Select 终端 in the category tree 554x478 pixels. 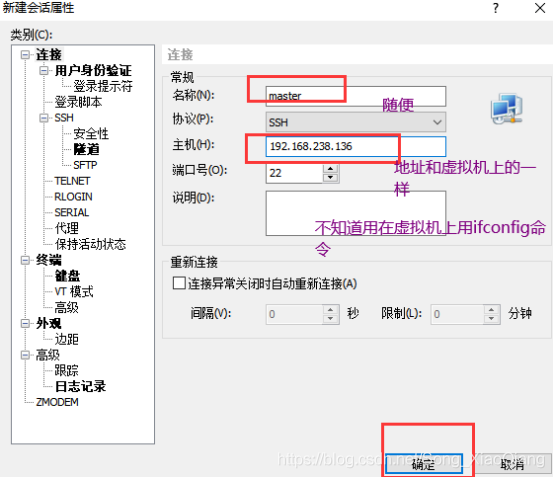tap(49, 260)
